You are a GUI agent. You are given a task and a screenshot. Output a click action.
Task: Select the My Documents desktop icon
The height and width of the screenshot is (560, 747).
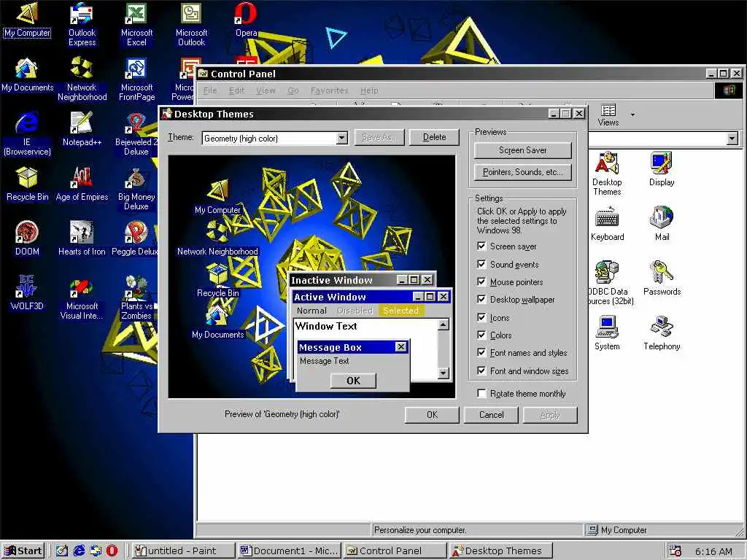tap(27, 74)
